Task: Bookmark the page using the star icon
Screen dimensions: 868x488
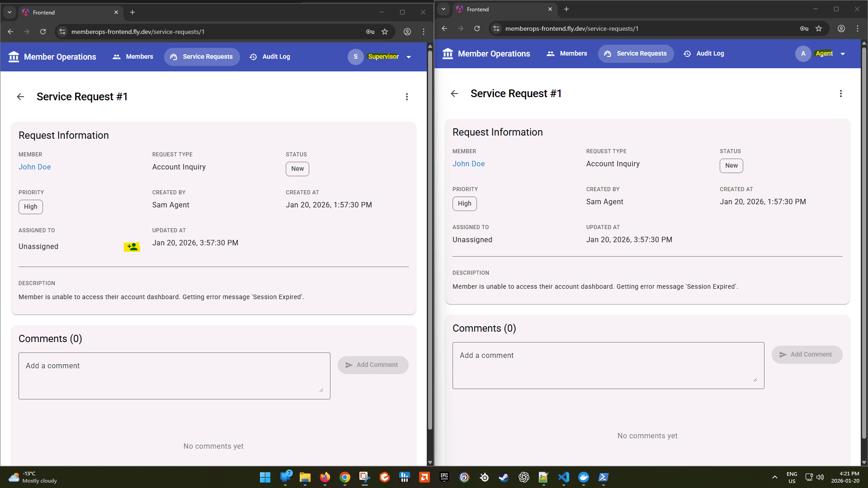Action: [385, 32]
